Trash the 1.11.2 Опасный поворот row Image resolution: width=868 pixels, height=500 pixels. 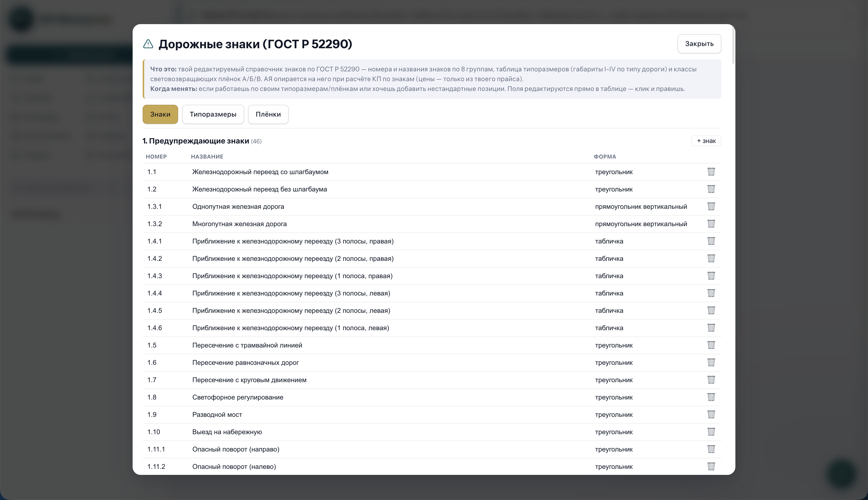click(x=711, y=467)
